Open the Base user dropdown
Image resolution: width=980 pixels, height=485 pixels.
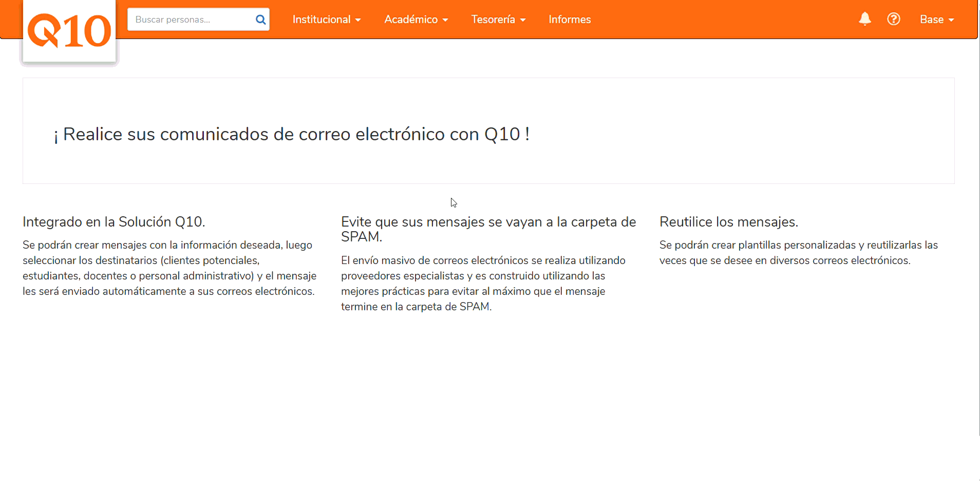tap(937, 20)
